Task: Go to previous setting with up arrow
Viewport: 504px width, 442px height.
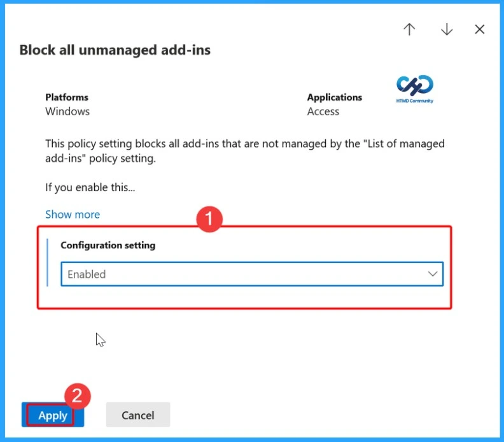Action: [x=409, y=29]
